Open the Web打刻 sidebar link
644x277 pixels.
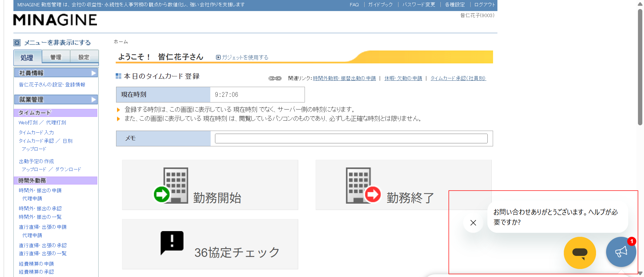[x=28, y=123]
